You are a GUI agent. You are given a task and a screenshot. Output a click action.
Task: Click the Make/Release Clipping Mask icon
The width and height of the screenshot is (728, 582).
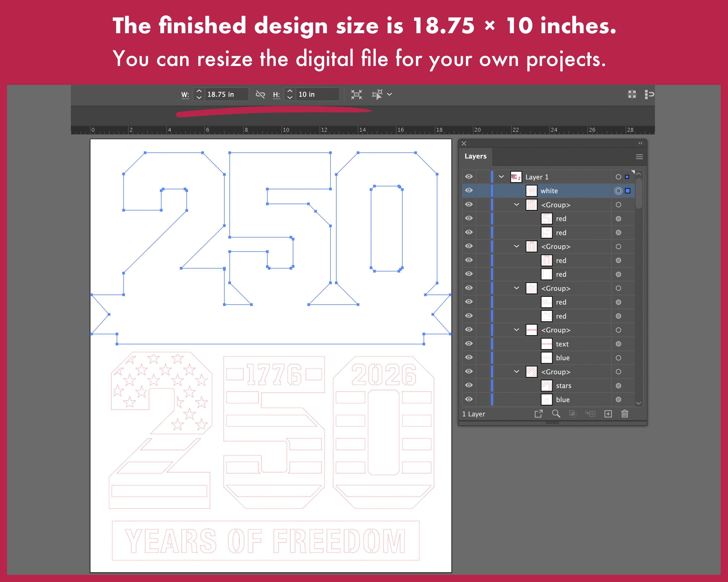573,414
